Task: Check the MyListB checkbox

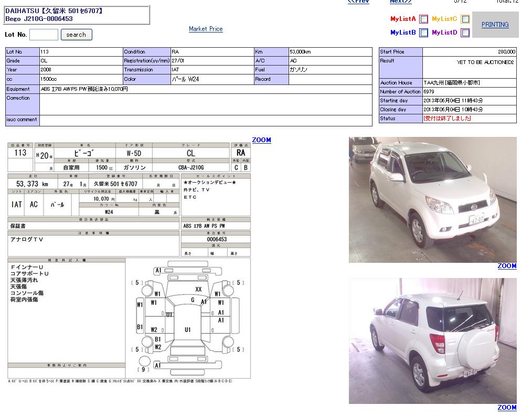Action: click(423, 33)
